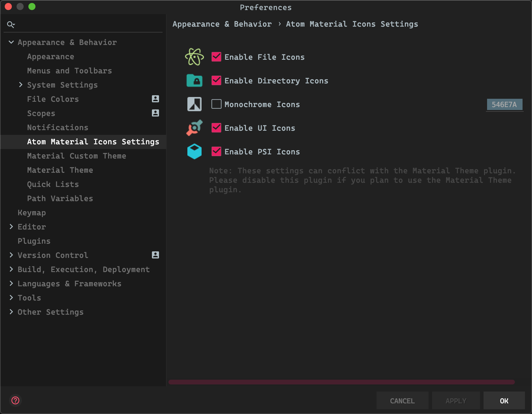Expand the Version Control section
Image resolution: width=532 pixels, height=414 pixels.
[12, 255]
